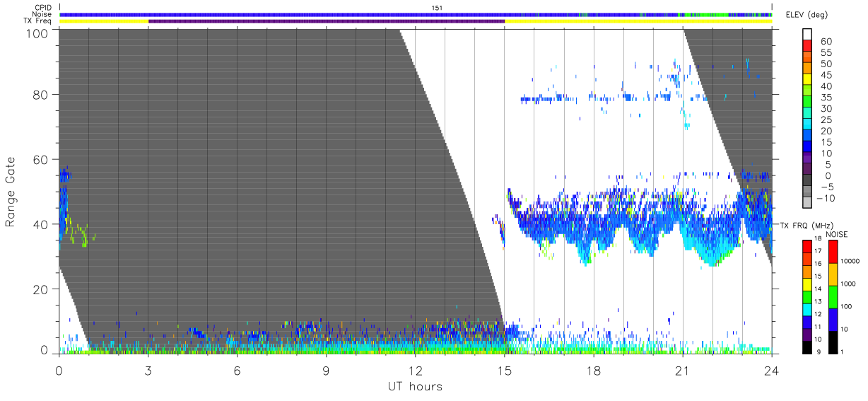The image size is (868, 401).
Task: Click the red 10000 noise level swatch
Action: [835, 252]
